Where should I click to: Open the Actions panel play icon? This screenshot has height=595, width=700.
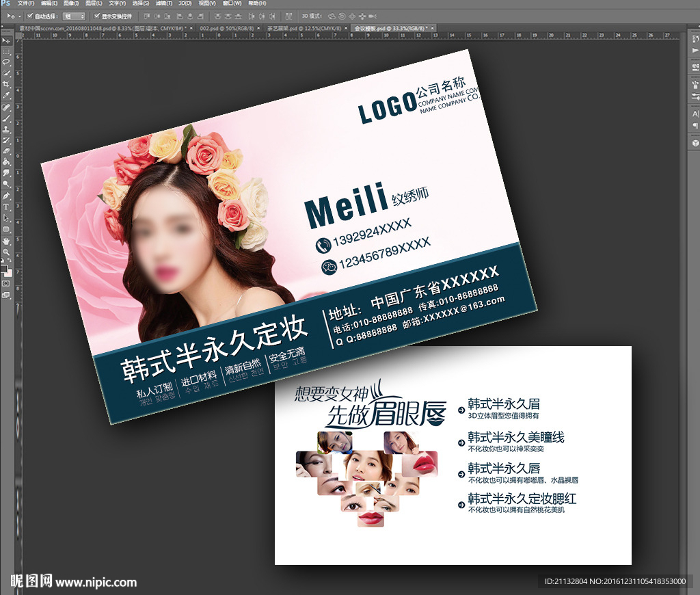[x=695, y=51]
